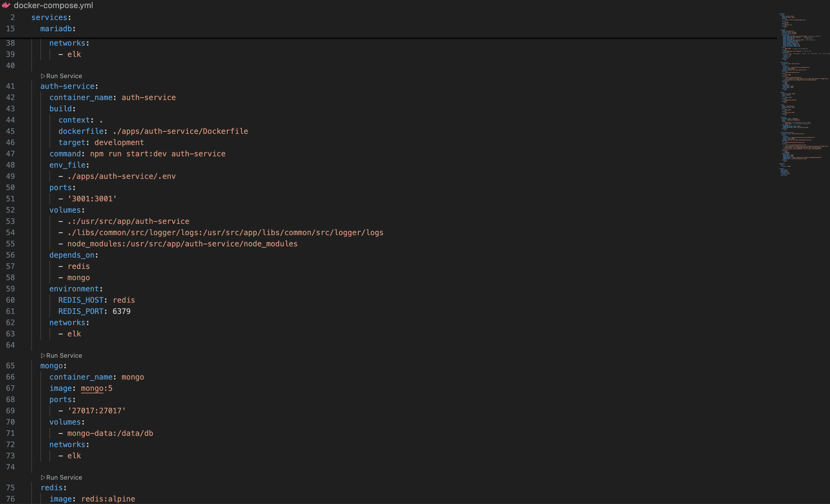Click REDIS_PORT value 6379

coord(122,311)
